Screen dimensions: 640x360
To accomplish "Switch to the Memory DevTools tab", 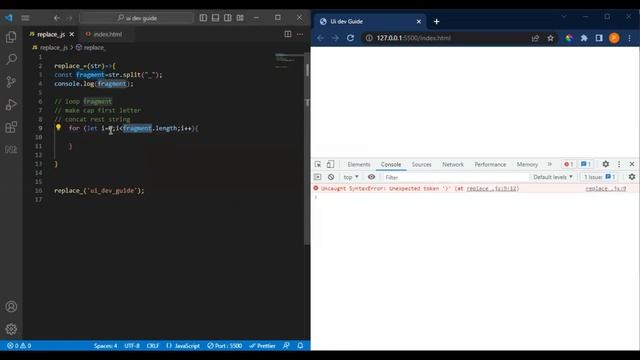I will tap(527, 164).
